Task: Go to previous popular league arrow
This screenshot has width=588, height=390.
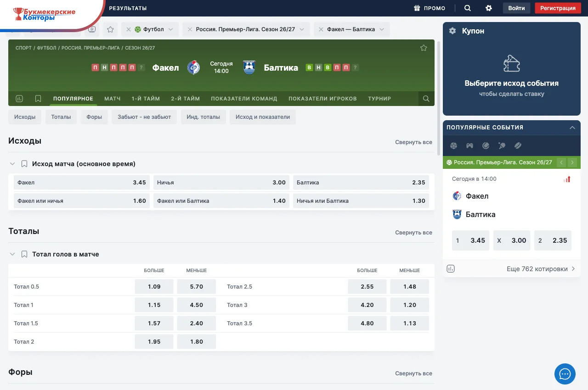Action: click(x=561, y=162)
